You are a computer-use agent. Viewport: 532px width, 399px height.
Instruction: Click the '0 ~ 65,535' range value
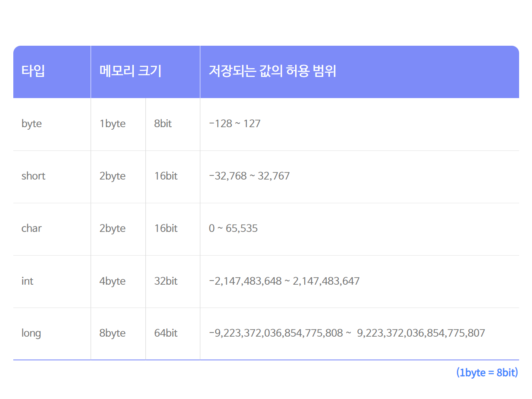[233, 229]
